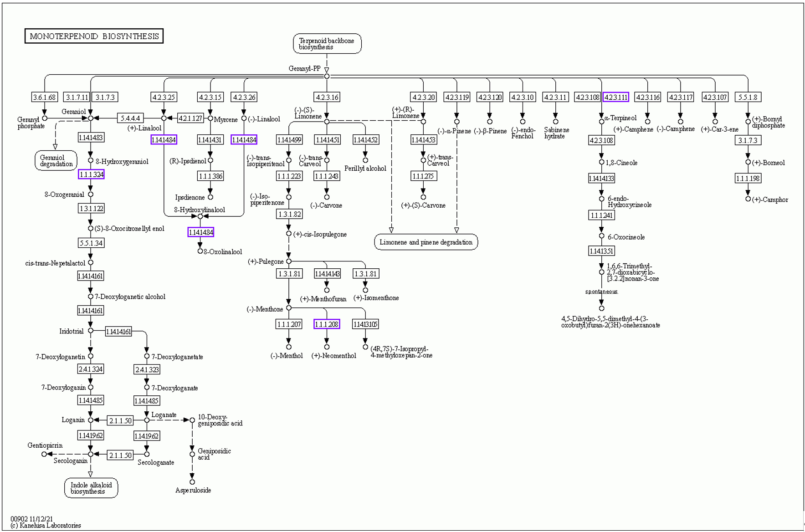
Task: Click enzyme box 4.2.3.15 above Myrcene
Action: tap(210, 97)
